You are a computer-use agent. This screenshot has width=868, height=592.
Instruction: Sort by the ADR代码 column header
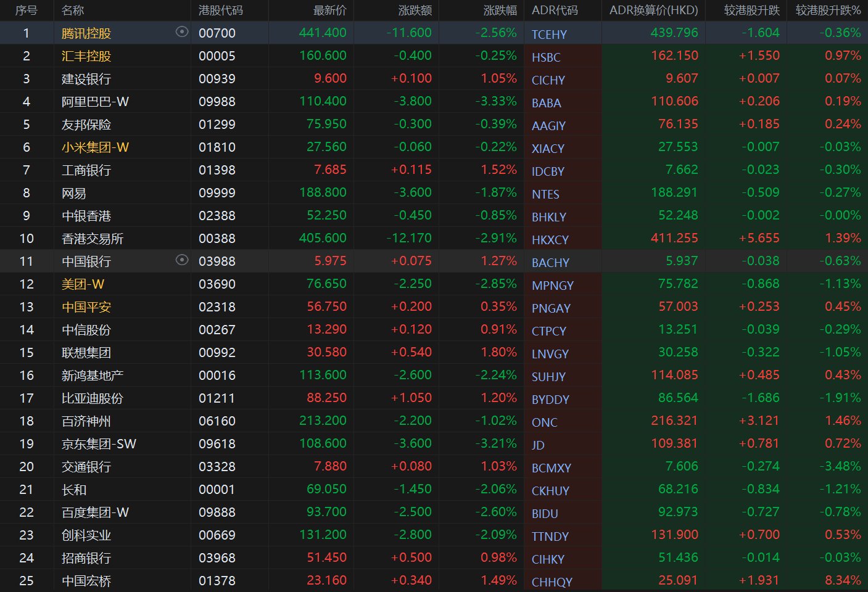pos(555,10)
